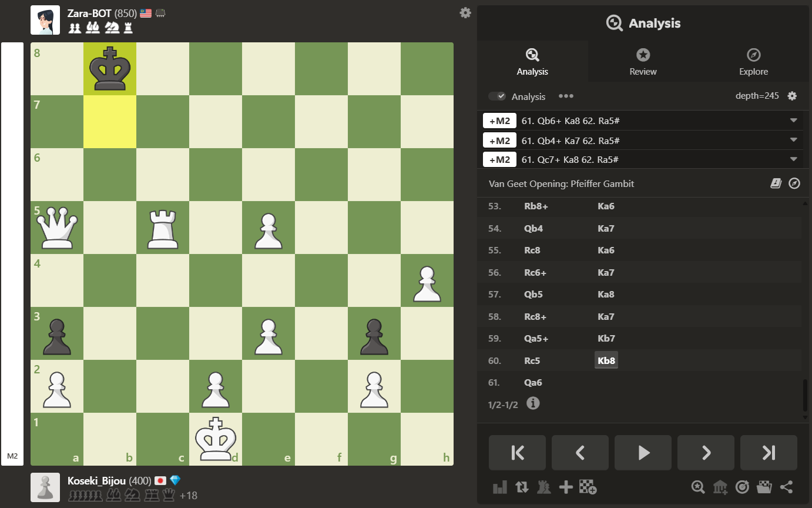This screenshot has width=812, height=508.
Task: Click the white queen on a5
Action: coord(57,228)
